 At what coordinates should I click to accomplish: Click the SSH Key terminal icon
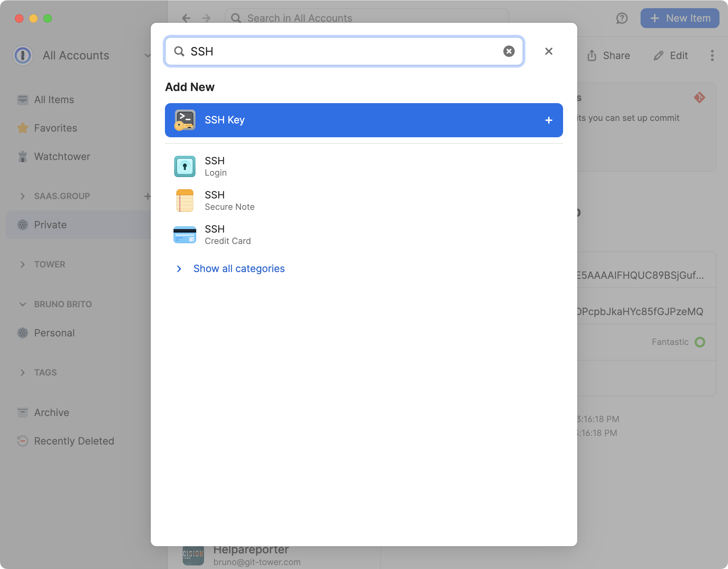click(x=185, y=120)
